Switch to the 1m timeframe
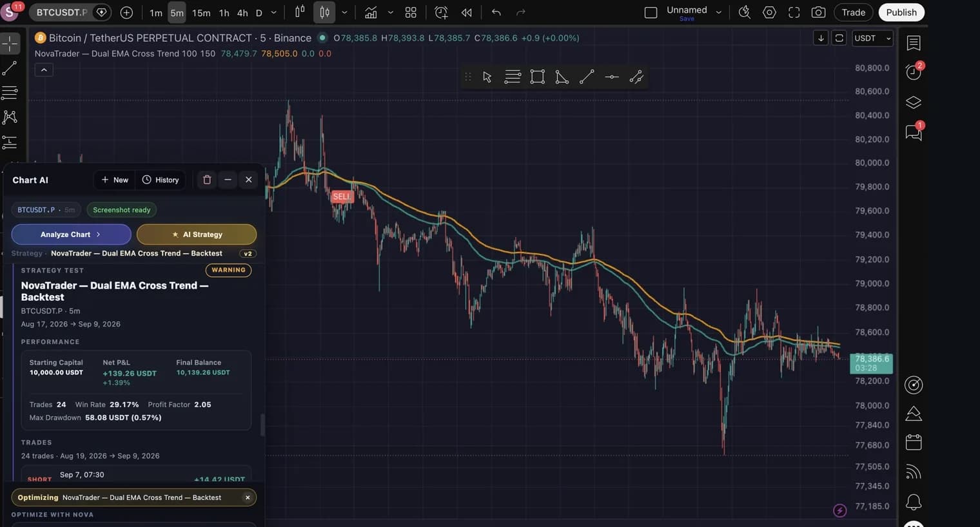The image size is (980, 527). coord(156,12)
